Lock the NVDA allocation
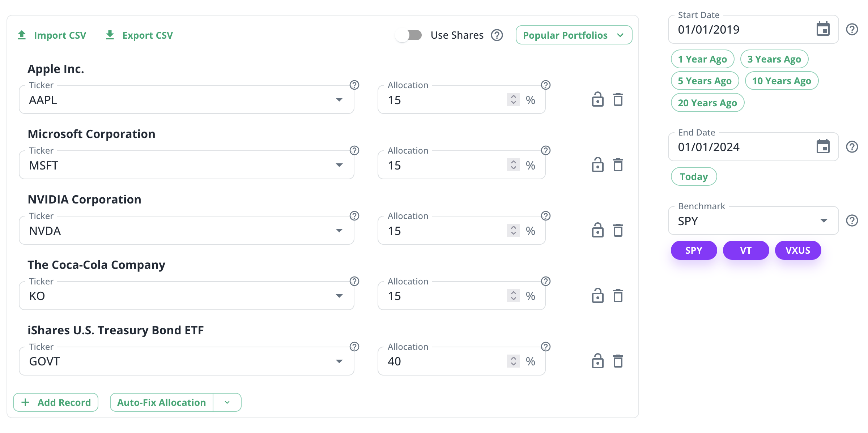 click(597, 230)
